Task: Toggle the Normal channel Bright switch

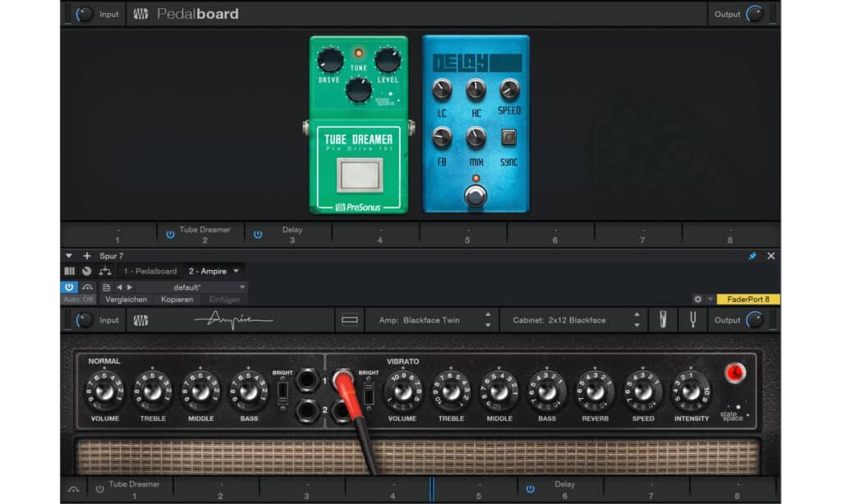Action: click(x=283, y=393)
